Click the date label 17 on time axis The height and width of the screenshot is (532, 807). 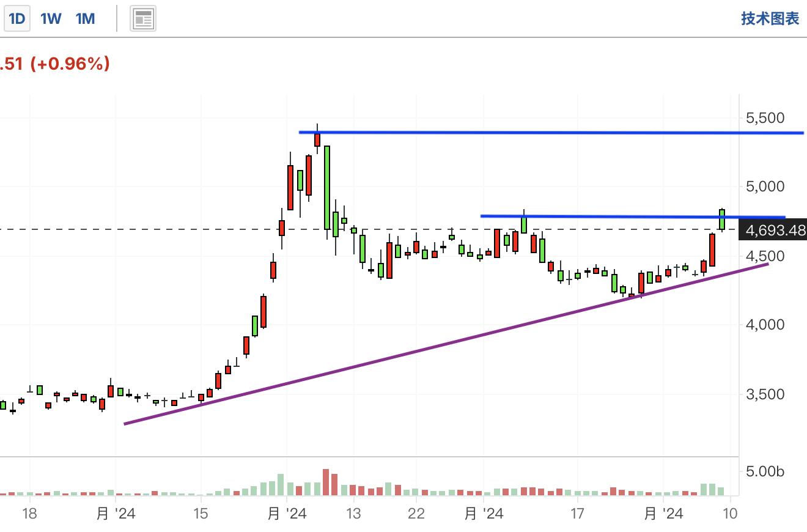(x=577, y=514)
